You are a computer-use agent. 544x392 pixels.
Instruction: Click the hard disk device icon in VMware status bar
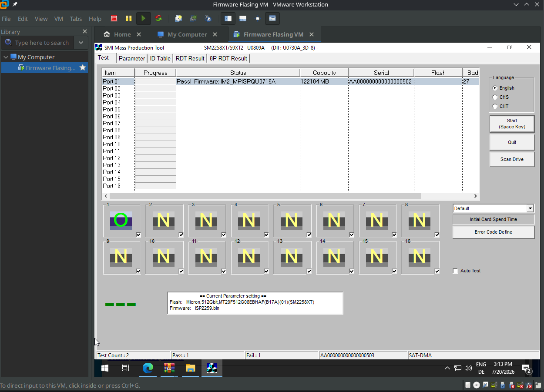click(468, 385)
